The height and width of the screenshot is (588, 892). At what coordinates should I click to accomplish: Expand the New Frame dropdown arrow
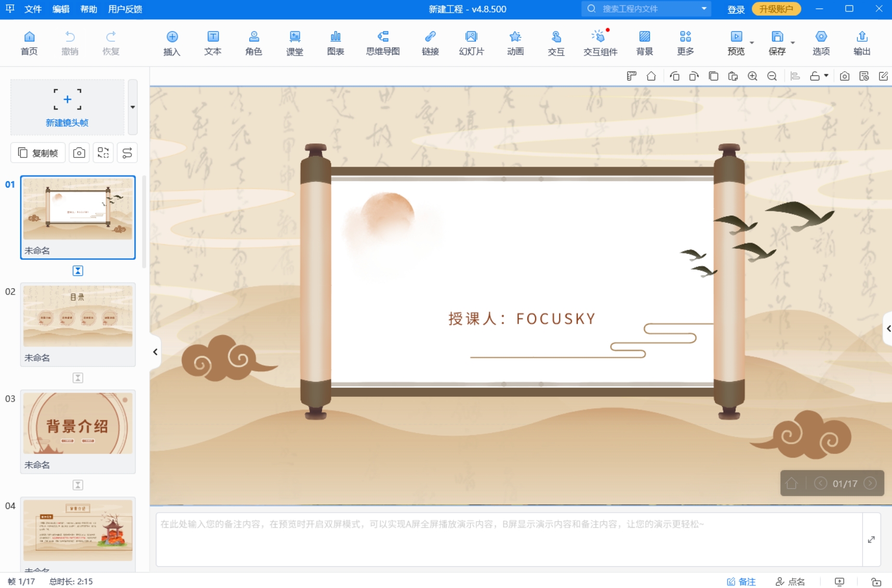tap(133, 107)
